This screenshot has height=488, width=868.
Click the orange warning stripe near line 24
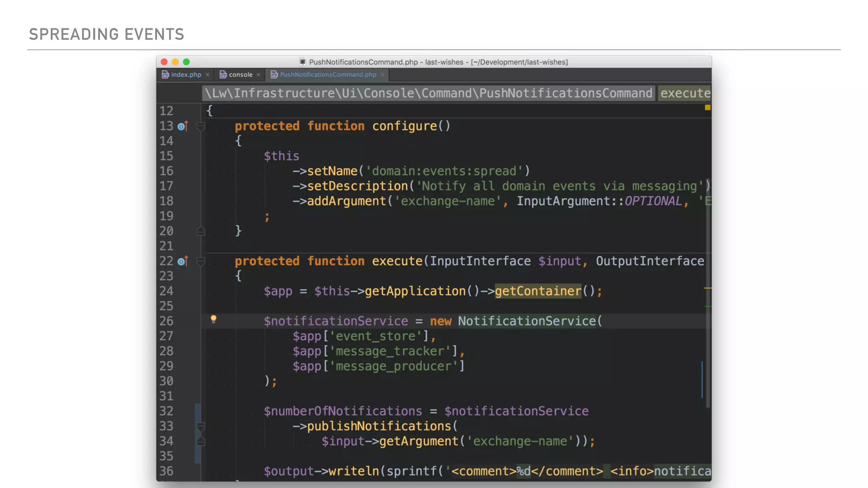tap(707, 288)
